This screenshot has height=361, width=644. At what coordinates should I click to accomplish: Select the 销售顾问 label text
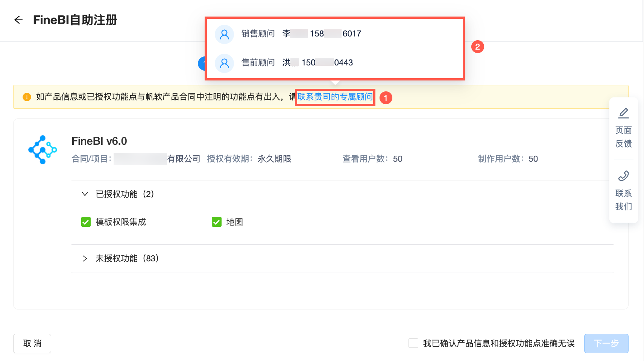[258, 34]
